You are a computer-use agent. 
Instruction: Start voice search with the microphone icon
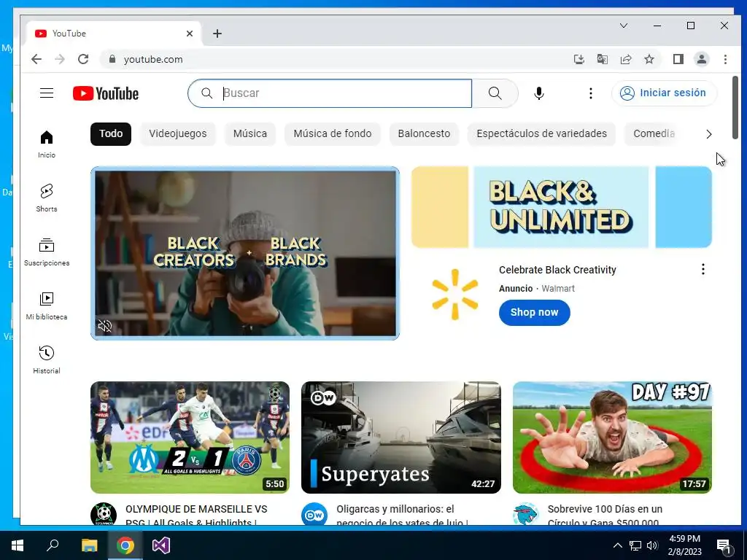click(539, 93)
